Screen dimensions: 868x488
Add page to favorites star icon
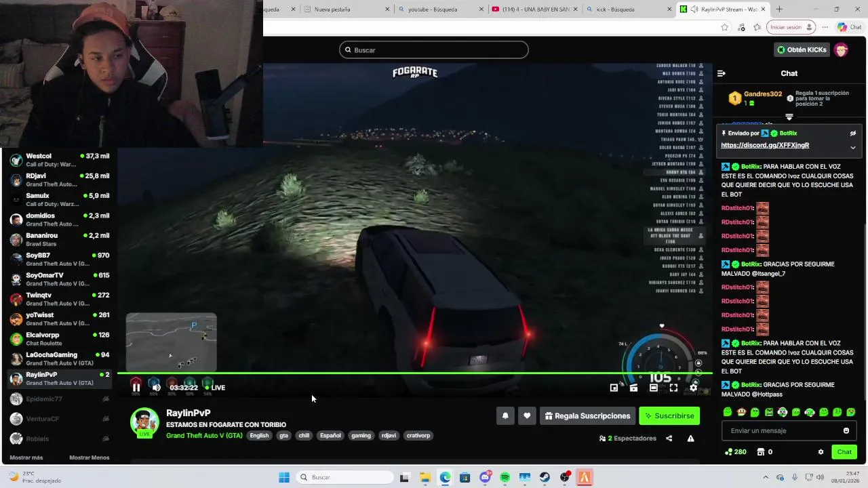tap(724, 27)
